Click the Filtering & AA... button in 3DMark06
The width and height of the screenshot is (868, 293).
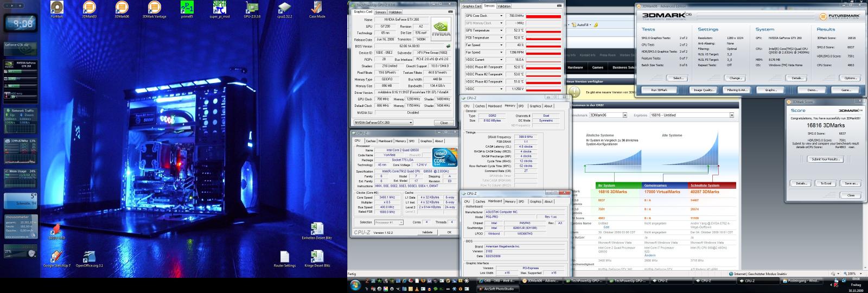click(x=737, y=90)
